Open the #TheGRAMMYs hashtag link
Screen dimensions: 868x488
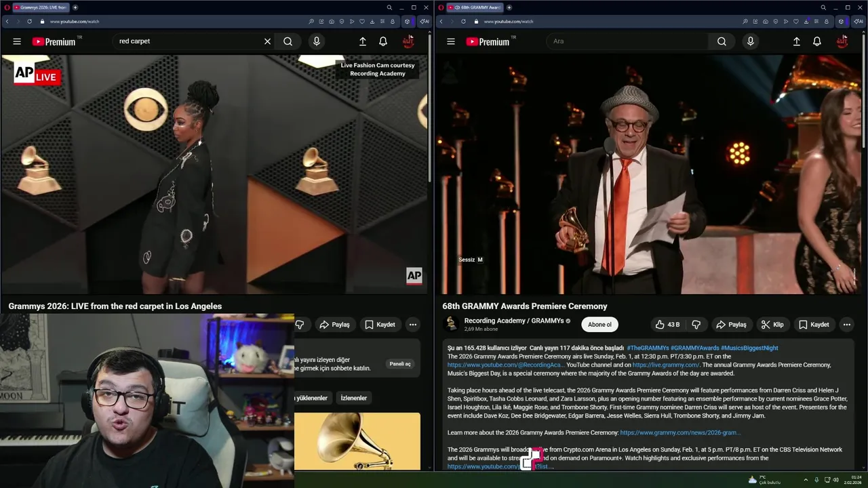tap(648, 348)
